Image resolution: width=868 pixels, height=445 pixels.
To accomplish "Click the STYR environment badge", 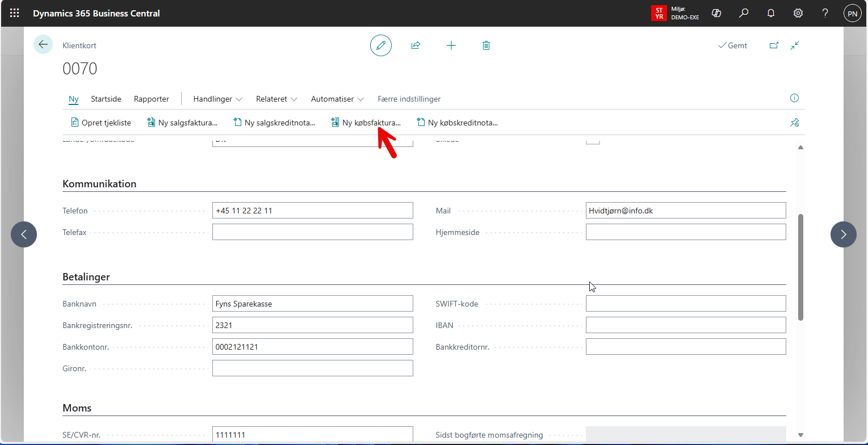I will 659,13.
